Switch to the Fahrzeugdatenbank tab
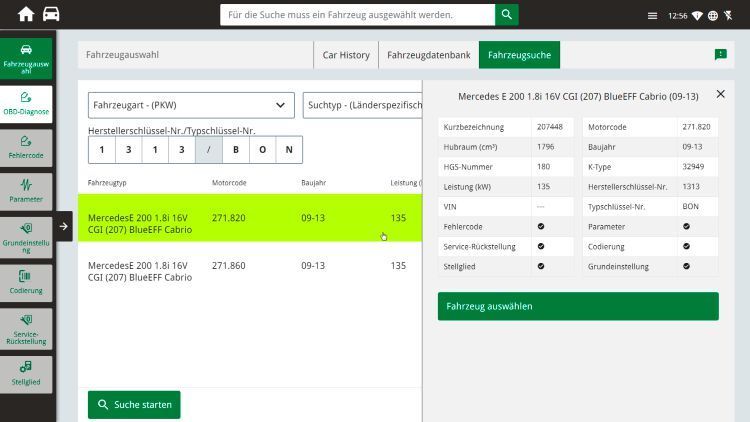The width and height of the screenshot is (750, 422). (429, 55)
